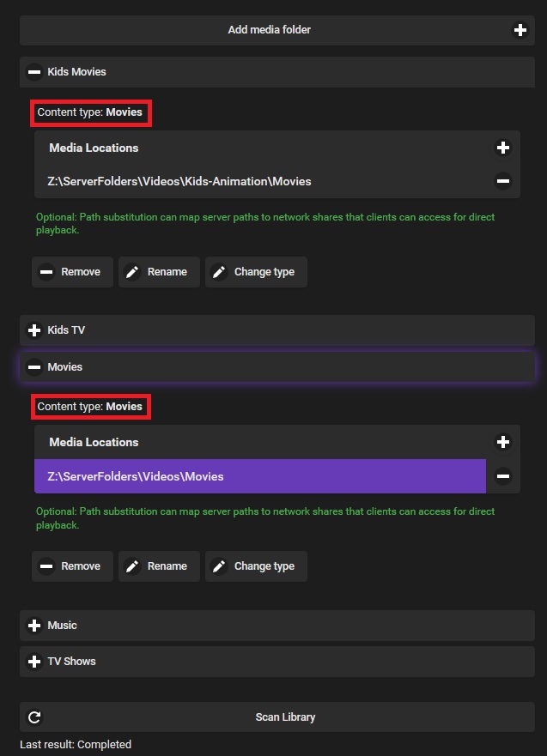The width and height of the screenshot is (547, 756).
Task: Click the Scan Library refresh icon
Action: pyautogui.click(x=34, y=717)
